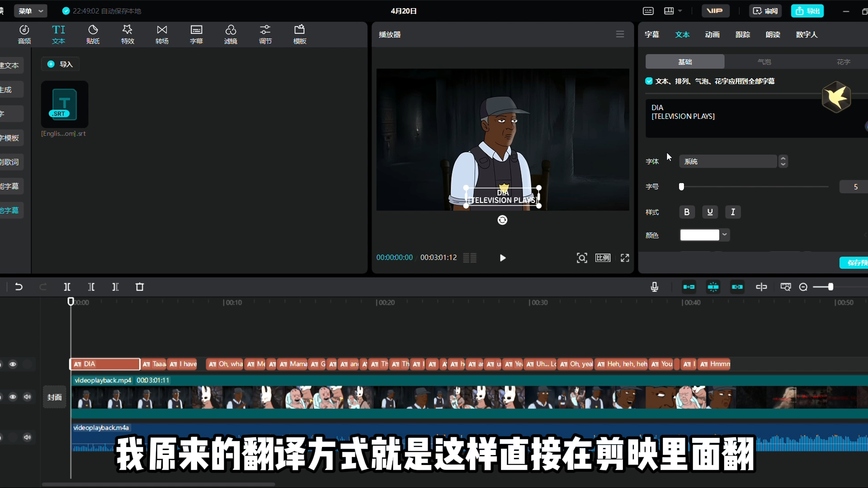The height and width of the screenshot is (488, 868).
Task: Uncheck apply text style to all subtitles
Action: (649, 81)
